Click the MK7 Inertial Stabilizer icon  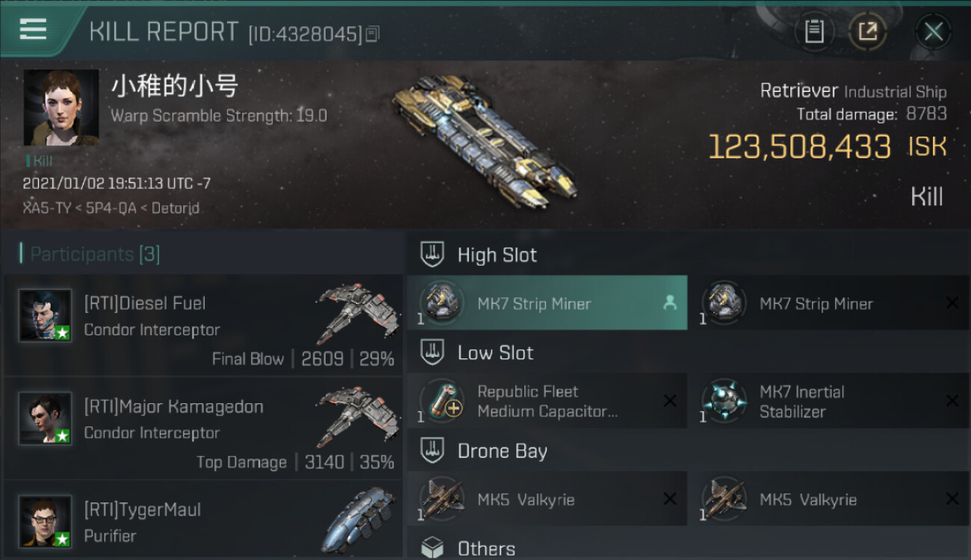pos(723,401)
